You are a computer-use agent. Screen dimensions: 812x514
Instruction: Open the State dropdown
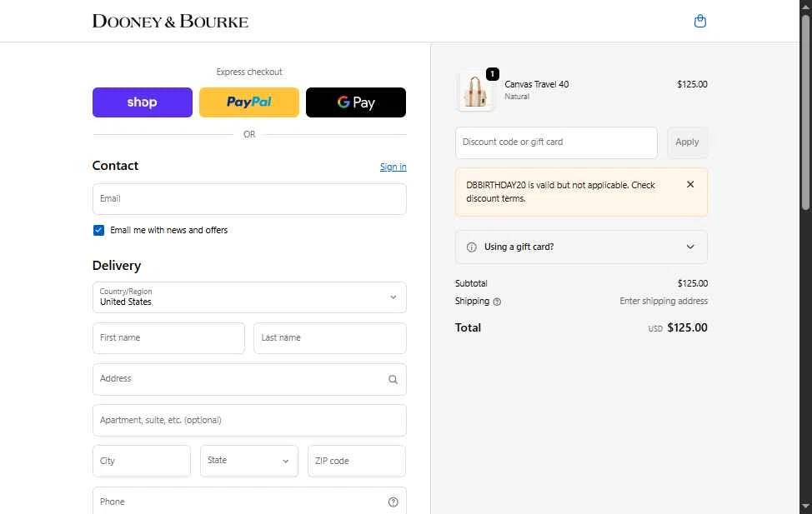click(249, 461)
